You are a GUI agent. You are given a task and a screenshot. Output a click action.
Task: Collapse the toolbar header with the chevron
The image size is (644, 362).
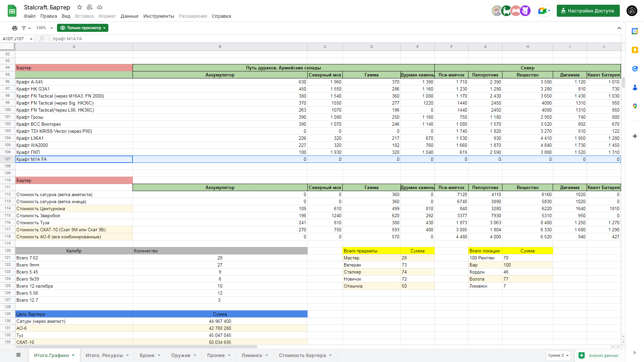(x=619, y=28)
